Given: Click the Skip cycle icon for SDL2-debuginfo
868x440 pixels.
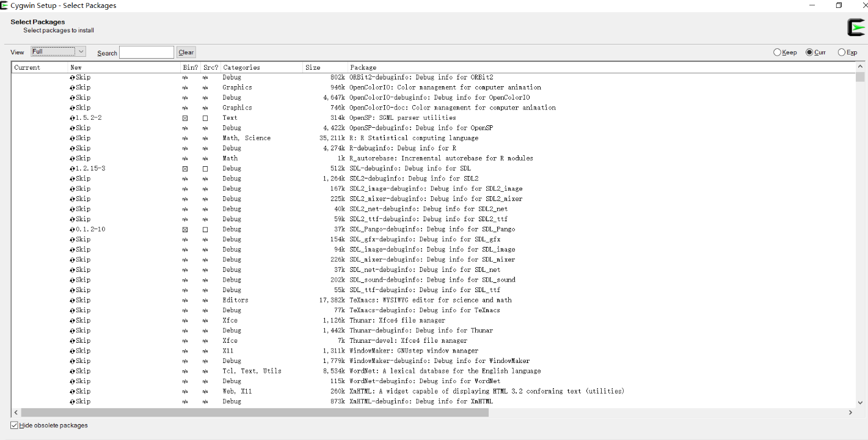Looking at the screenshot, I should 73,179.
